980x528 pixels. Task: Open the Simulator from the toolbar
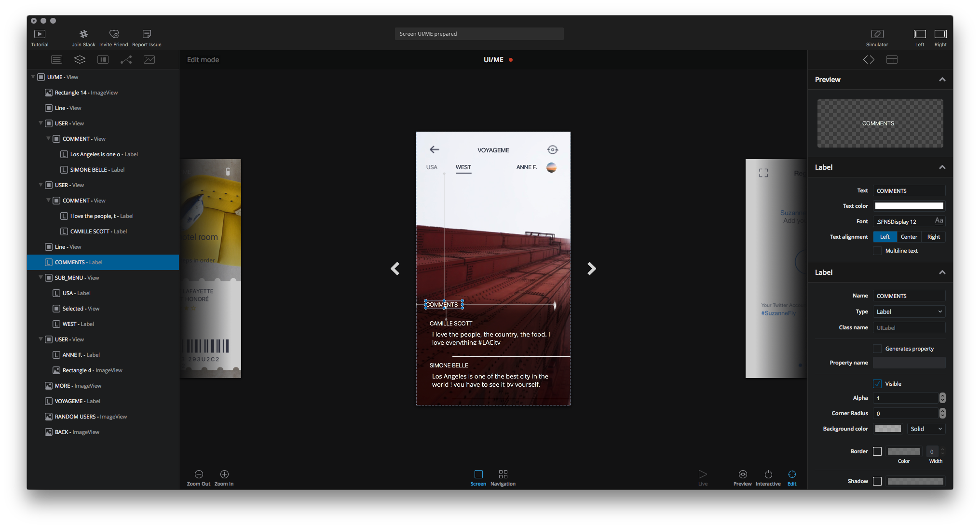pos(877,34)
